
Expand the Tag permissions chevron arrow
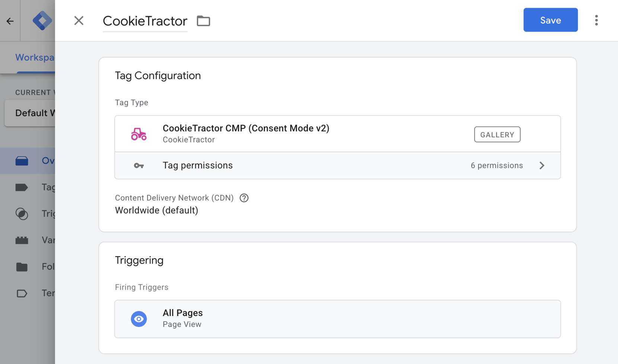[542, 165]
